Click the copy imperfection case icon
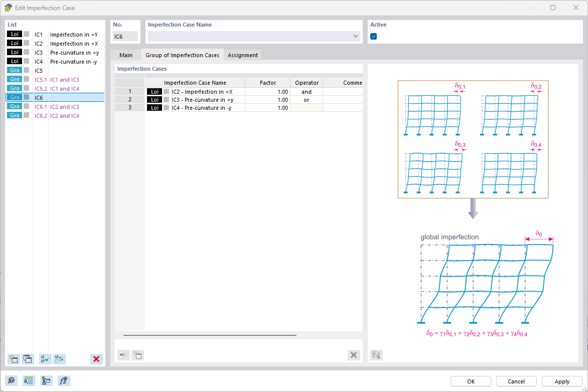Screen dimensions: 588x392 tap(28, 359)
